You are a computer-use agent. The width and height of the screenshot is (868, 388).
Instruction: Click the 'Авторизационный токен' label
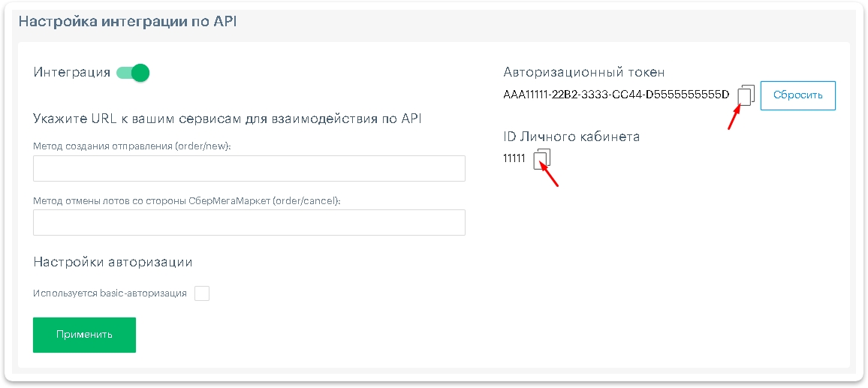[x=583, y=73]
